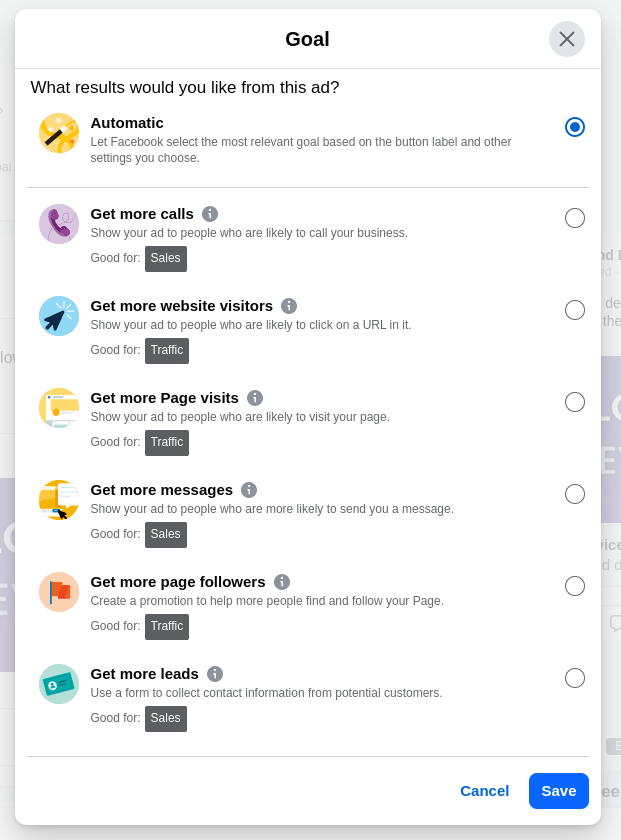Viewport: 621px width, 840px height.
Task: Close the Goal dialog
Action: (567, 39)
